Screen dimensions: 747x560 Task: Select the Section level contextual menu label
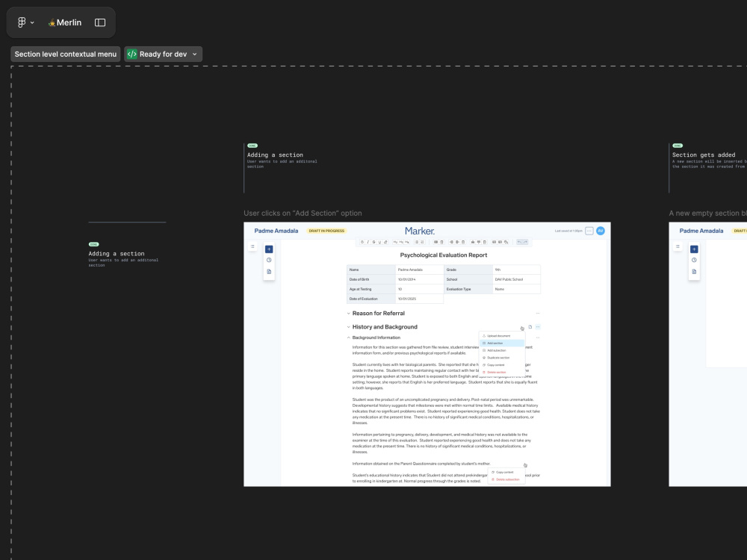click(65, 55)
